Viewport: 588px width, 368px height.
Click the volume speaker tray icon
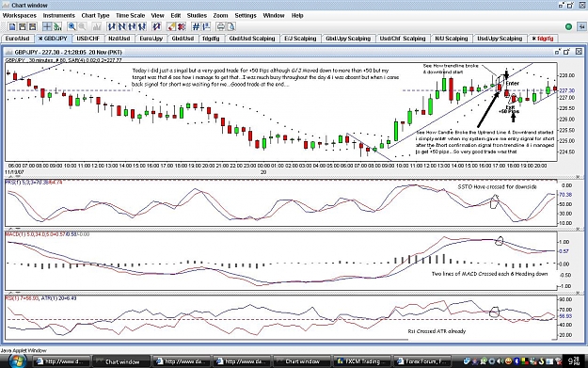(501, 361)
